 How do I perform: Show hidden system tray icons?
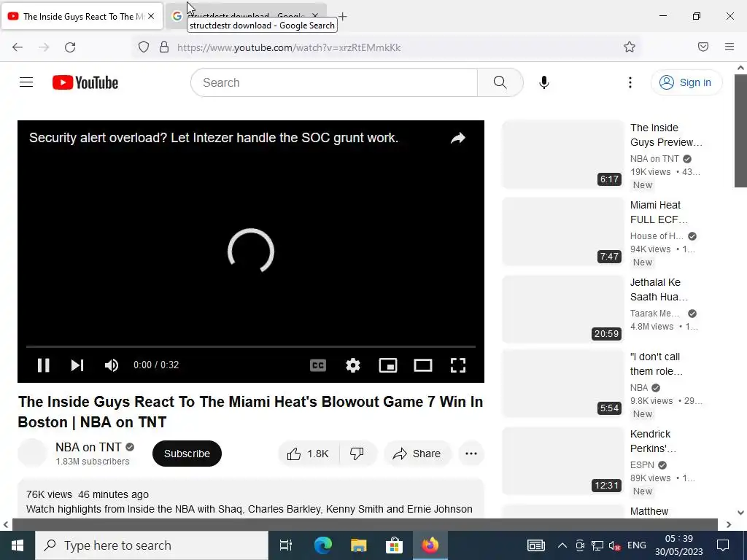562,545
